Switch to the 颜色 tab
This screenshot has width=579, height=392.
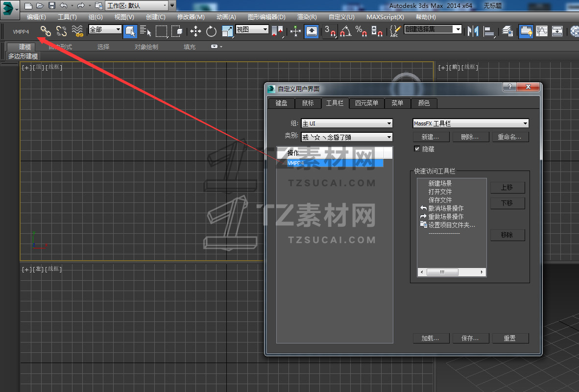(424, 103)
